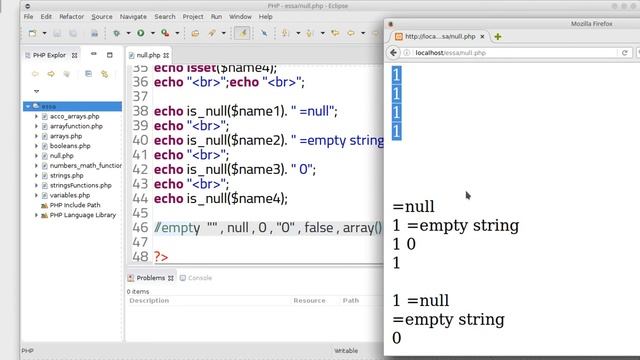Click the PHP Explorer Up icon
The height and width of the screenshot is (360, 640).
pyautogui.click(x=67, y=74)
